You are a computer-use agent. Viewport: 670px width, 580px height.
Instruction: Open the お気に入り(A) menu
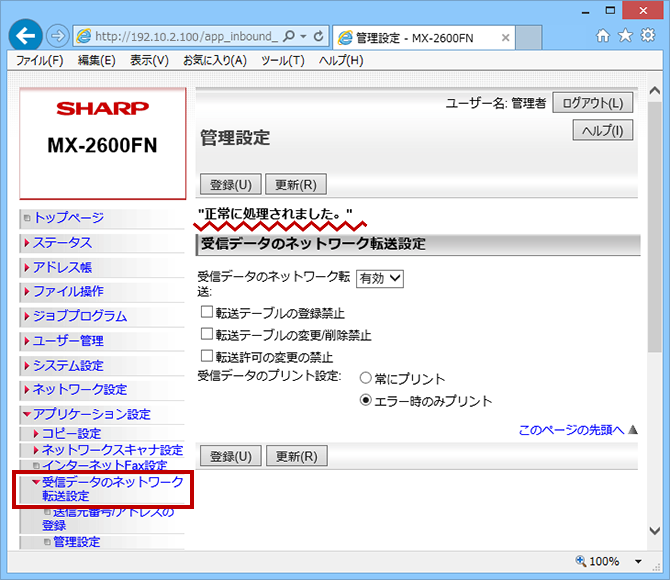(x=215, y=60)
